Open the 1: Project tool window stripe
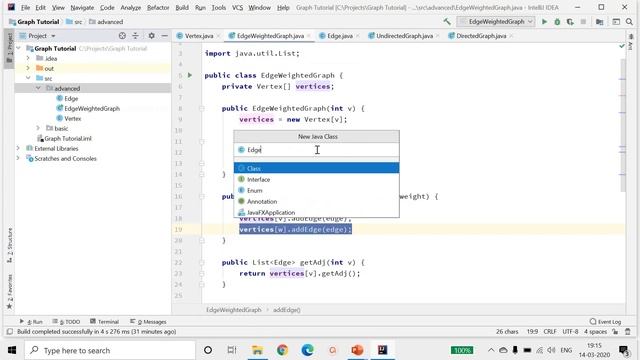The height and width of the screenshot is (360, 640). [10, 48]
